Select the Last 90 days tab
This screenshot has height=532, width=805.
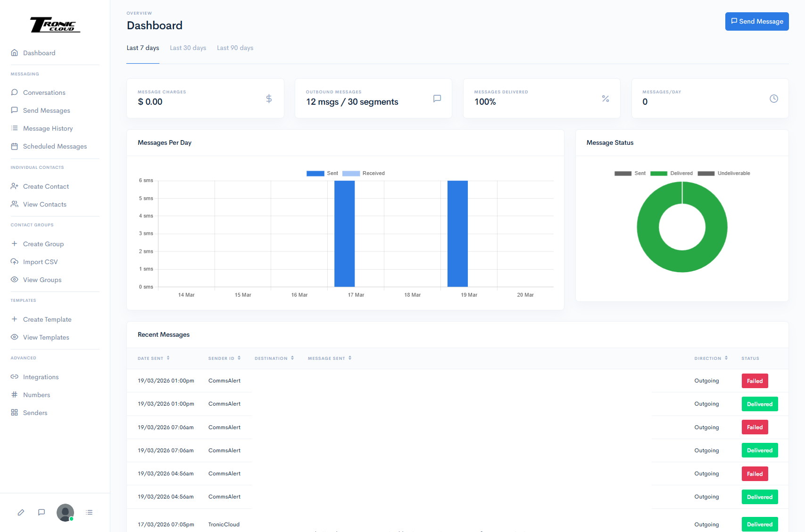coord(235,48)
